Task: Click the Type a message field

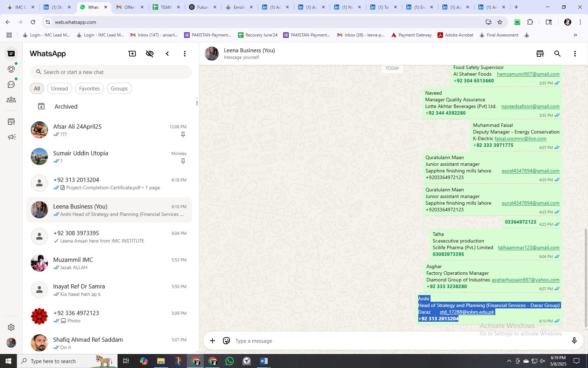Action: tap(399, 341)
